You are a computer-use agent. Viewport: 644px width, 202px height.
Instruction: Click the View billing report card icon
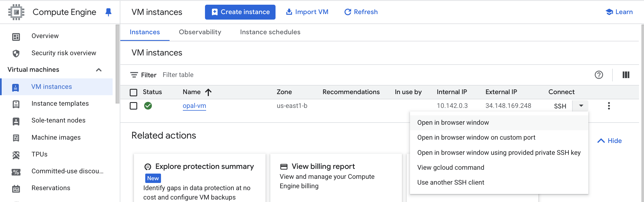click(284, 167)
